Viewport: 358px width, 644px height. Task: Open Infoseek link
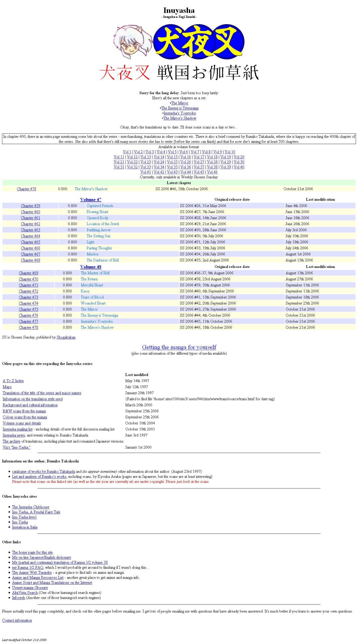pos(19,598)
